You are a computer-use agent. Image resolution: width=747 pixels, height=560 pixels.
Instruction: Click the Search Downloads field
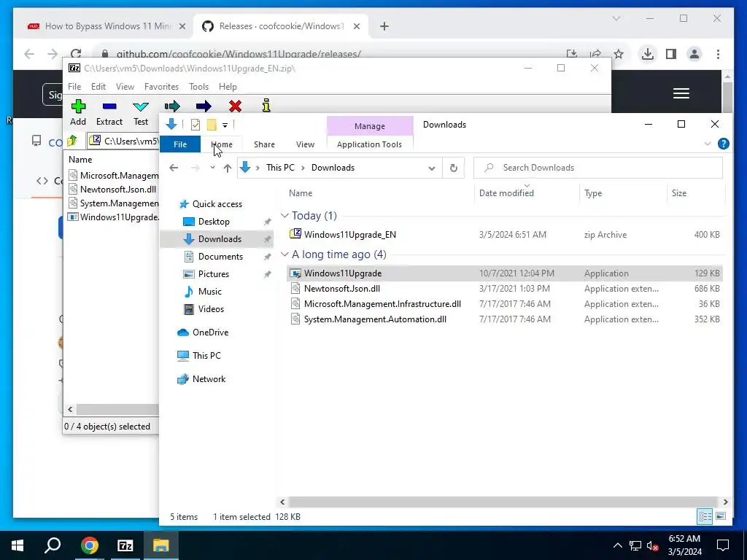tap(598, 168)
